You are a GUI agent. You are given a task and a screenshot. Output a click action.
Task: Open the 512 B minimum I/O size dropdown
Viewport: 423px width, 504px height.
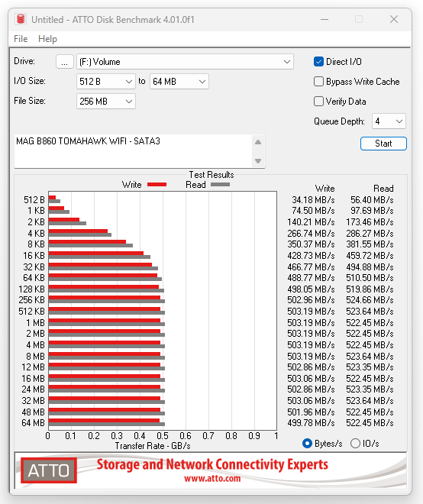point(105,82)
